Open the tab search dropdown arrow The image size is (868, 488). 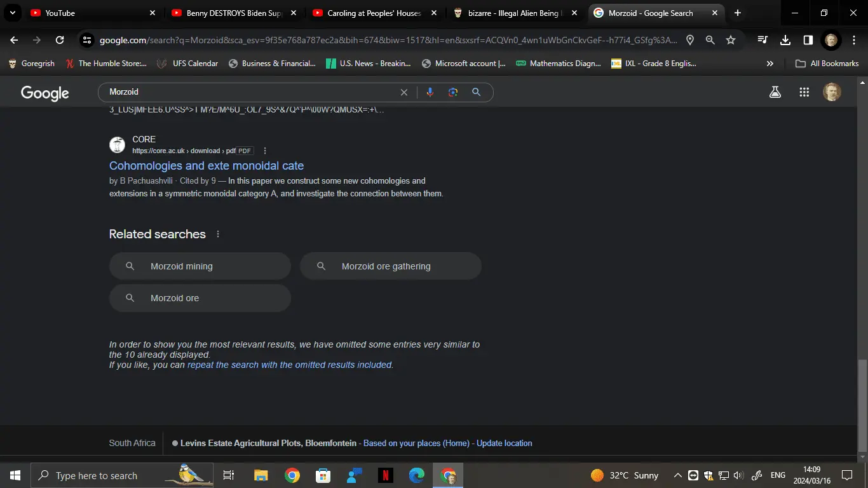coord(12,13)
